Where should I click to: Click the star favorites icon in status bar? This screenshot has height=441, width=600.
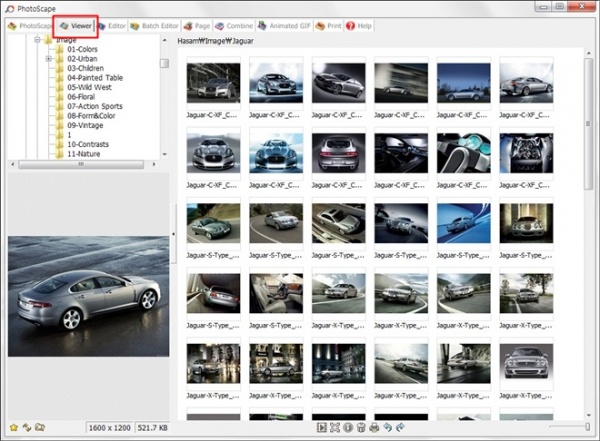tap(13, 428)
